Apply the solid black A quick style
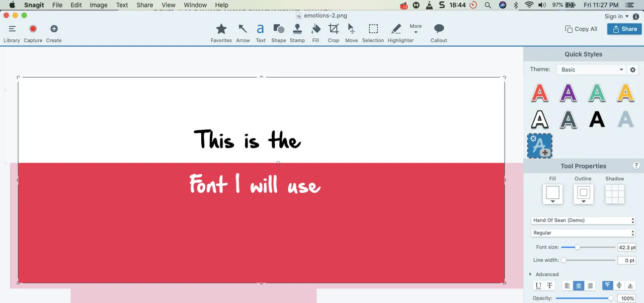The width and height of the screenshot is (644, 303). click(x=597, y=119)
